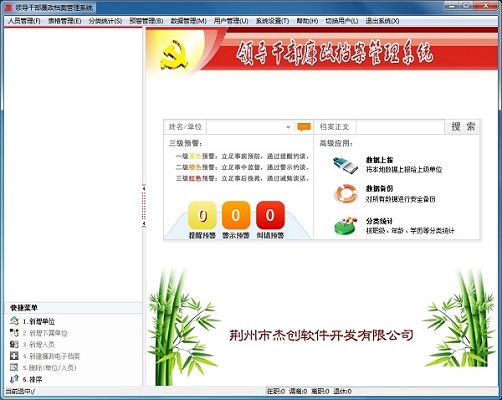Click the 离职:0 status bar entry
502x400 pixels.
[320, 391]
